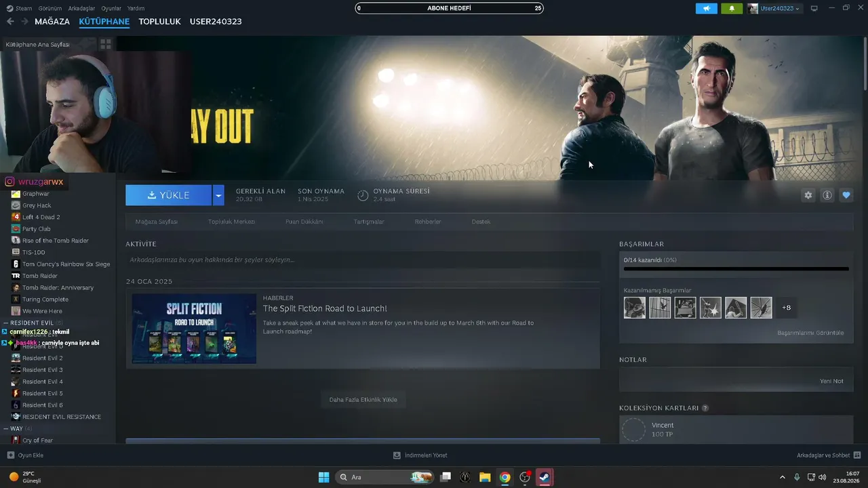Open the collection cards help question mark
The width and height of the screenshot is (868, 488).
click(x=705, y=408)
